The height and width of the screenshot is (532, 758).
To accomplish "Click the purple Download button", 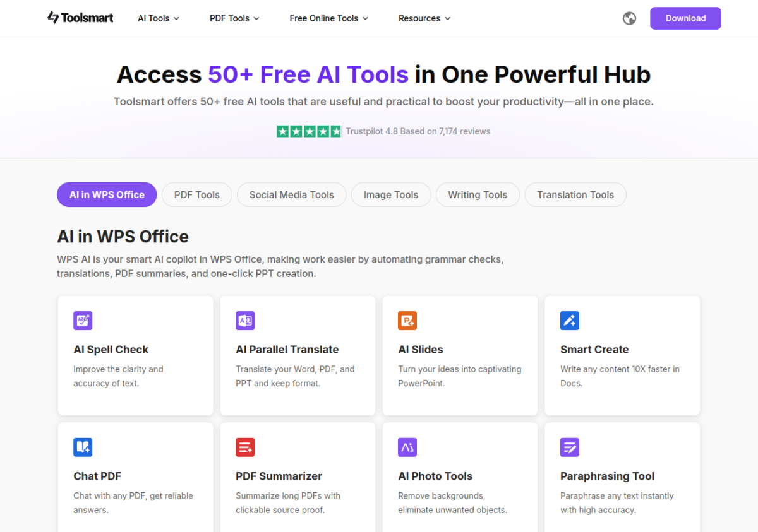I will 685,18.
